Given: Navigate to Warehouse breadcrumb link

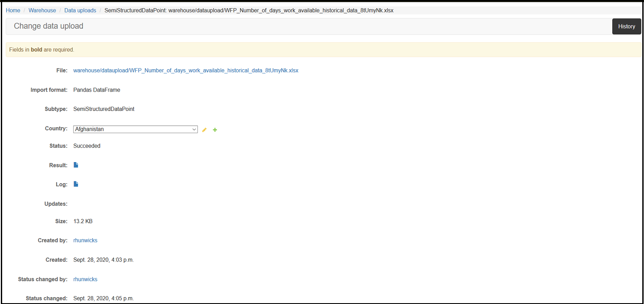Looking at the screenshot, I should point(42,10).
